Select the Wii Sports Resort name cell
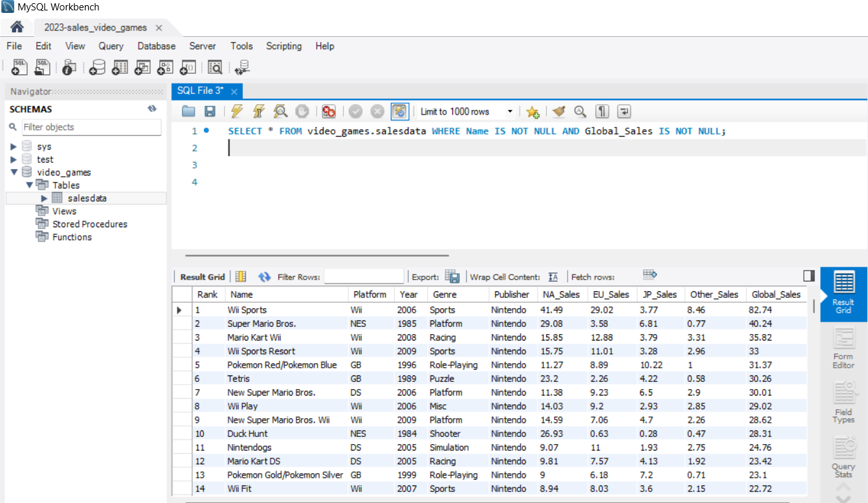Image resolution: width=868 pixels, height=503 pixels. pyautogui.click(x=286, y=351)
